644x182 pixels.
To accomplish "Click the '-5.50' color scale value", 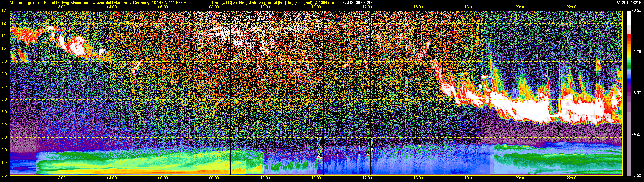I will tap(636, 175).
